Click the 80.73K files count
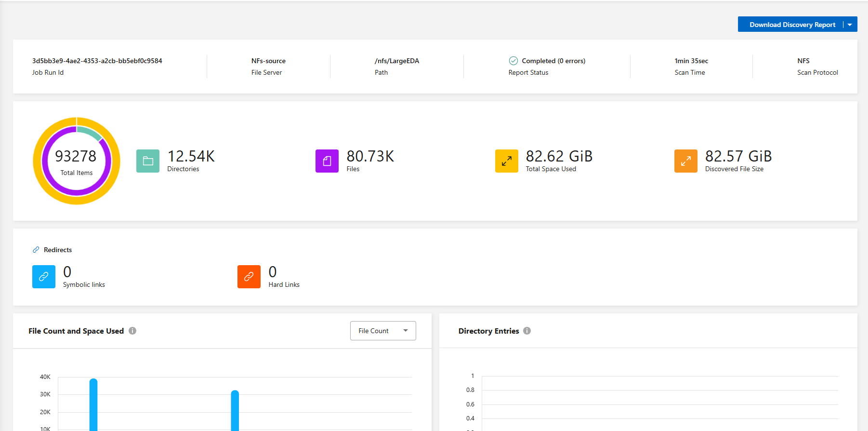868x431 pixels. (x=370, y=156)
